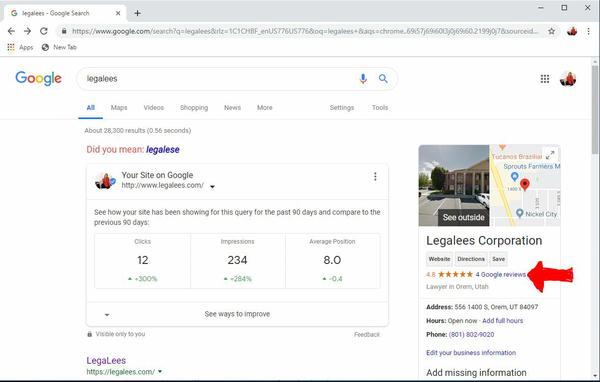The height and width of the screenshot is (382, 600).
Task: Go back with the browser back arrow
Action: click(11, 31)
